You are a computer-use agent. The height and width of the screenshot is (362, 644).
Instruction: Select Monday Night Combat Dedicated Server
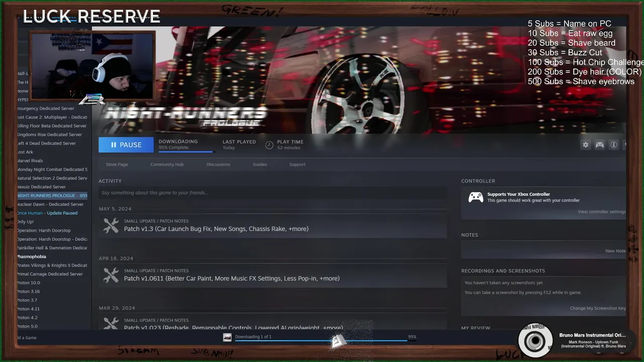click(52, 169)
